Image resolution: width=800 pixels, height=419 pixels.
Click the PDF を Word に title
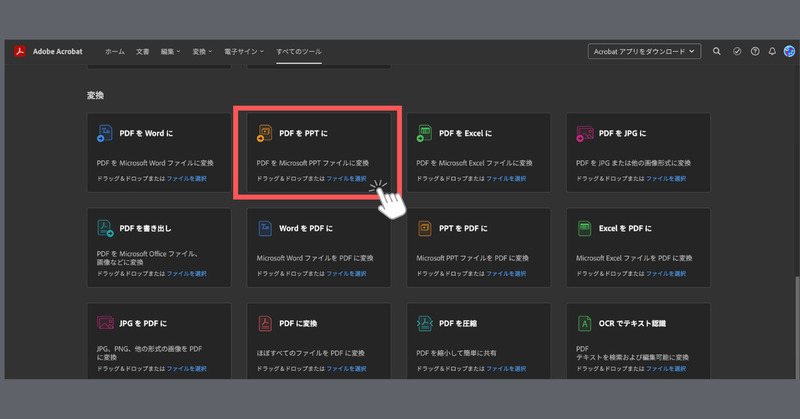pos(146,133)
